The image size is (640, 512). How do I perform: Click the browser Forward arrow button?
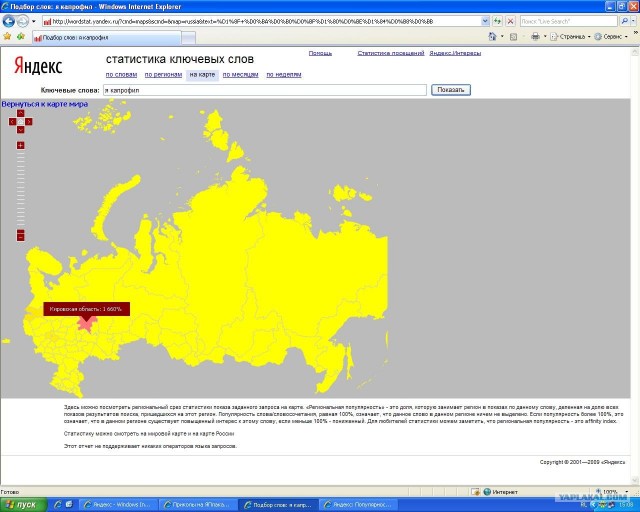[23, 21]
